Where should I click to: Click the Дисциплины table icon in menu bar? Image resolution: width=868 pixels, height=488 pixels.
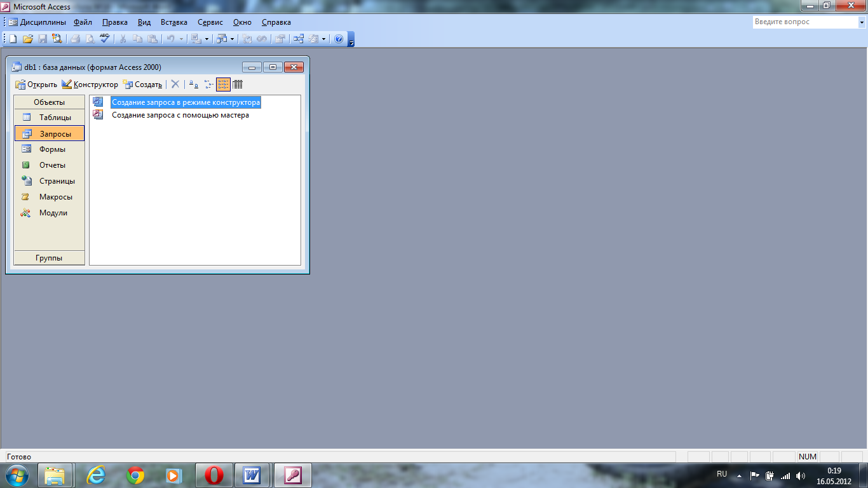click(13, 22)
